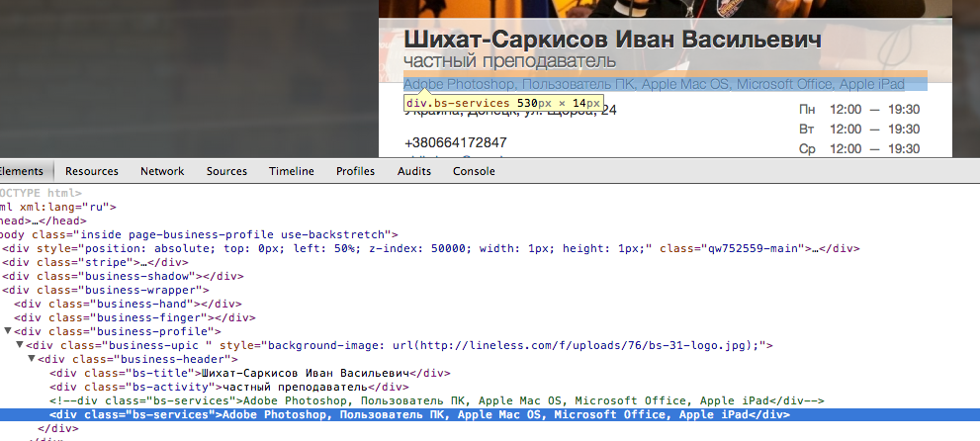Click the closing </div> below bs-services
Viewport: 980px width, 441px height.
(58, 428)
